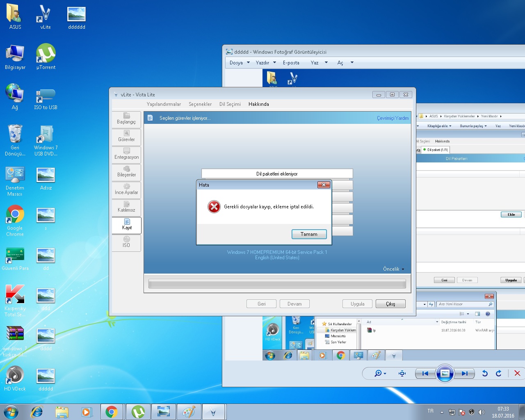Rotate the photo clockwise

pos(498,373)
